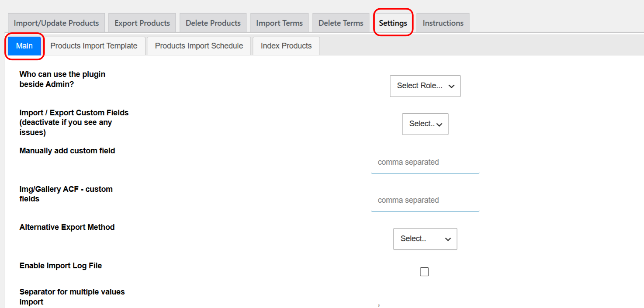Click the 'Import / Export Custom Fields' label

coord(74,122)
